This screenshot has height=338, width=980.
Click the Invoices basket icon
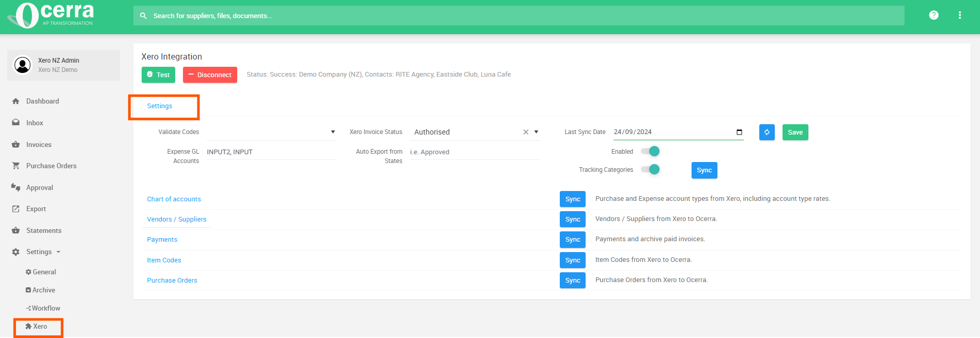[16, 144]
